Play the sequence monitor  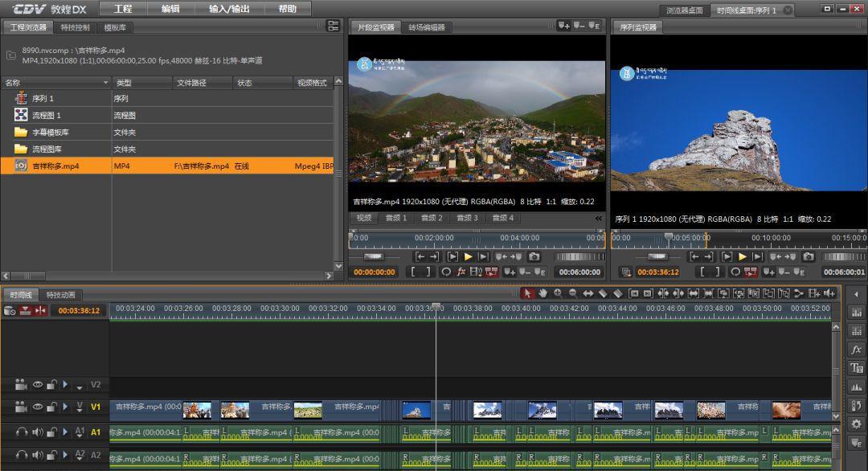tap(743, 257)
